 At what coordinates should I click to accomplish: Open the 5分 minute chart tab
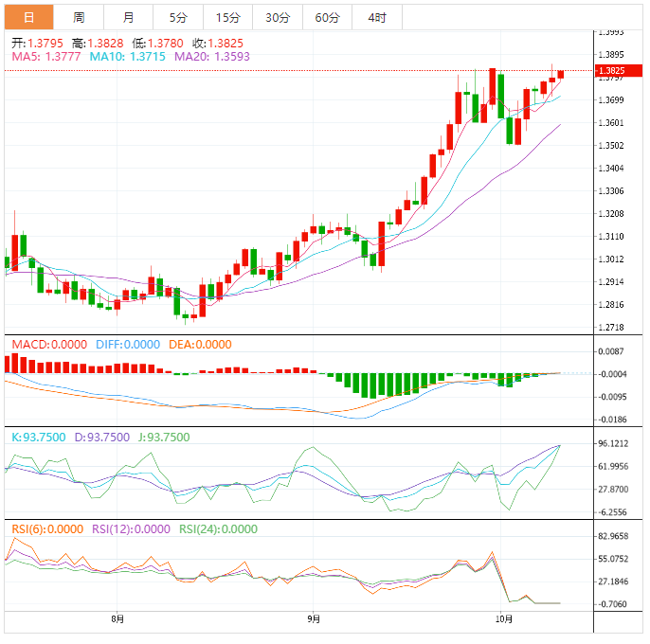click(x=178, y=17)
